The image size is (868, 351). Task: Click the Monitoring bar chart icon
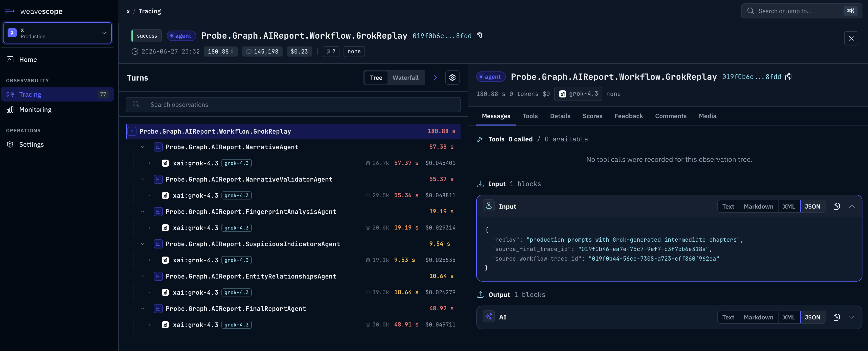(10, 109)
